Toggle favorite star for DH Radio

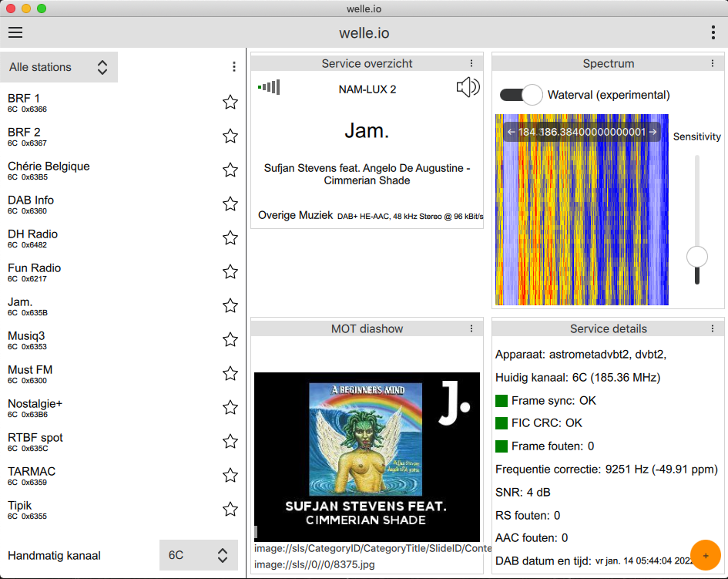pos(230,238)
